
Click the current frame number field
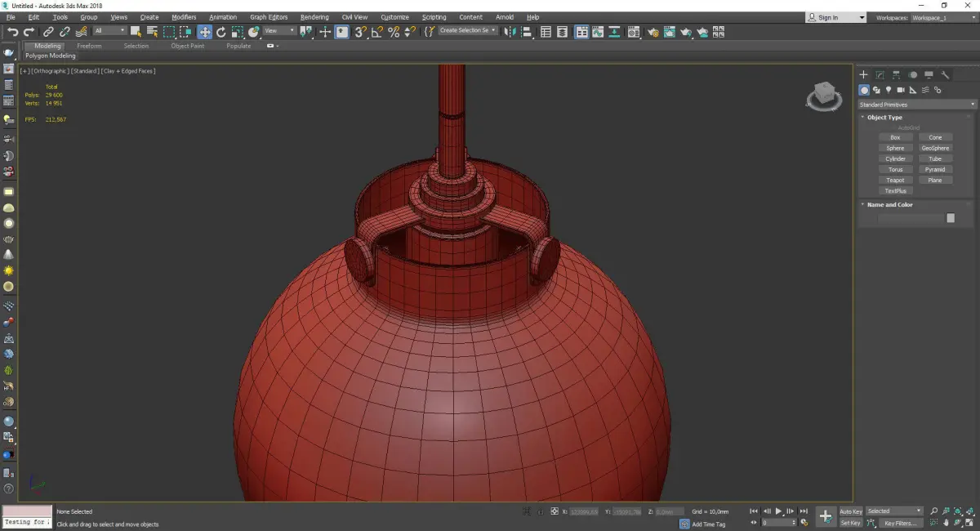(x=778, y=523)
